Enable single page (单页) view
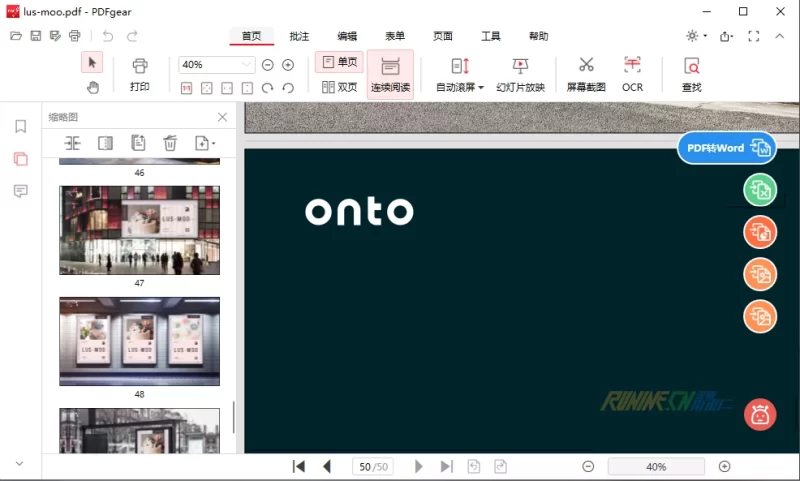Image resolution: width=800 pixels, height=481 pixels. (339, 62)
